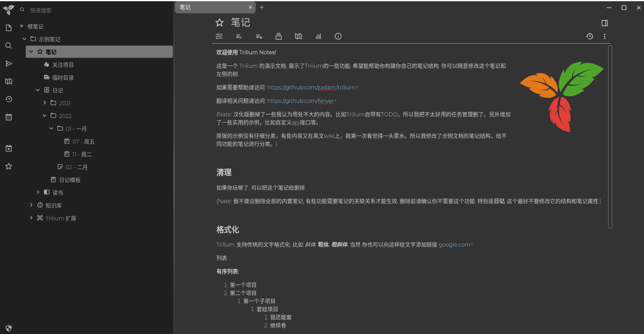Select the 02 - 二月 note
Viewport: 644px width, 334px height.
(x=76, y=167)
